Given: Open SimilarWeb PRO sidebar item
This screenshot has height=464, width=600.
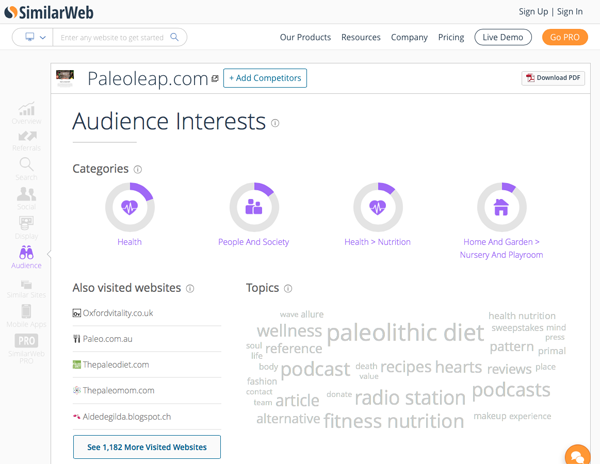Looking at the screenshot, I should (26, 348).
